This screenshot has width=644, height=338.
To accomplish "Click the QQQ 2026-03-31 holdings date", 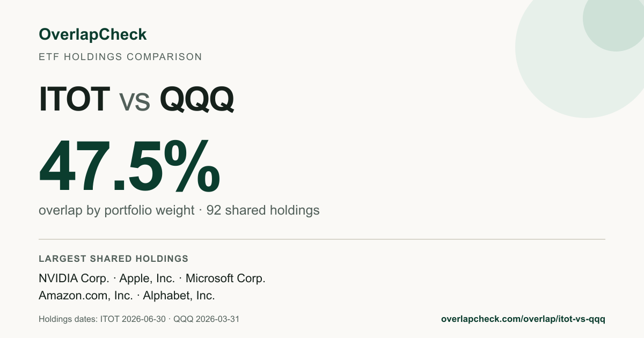I will [x=207, y=319].
